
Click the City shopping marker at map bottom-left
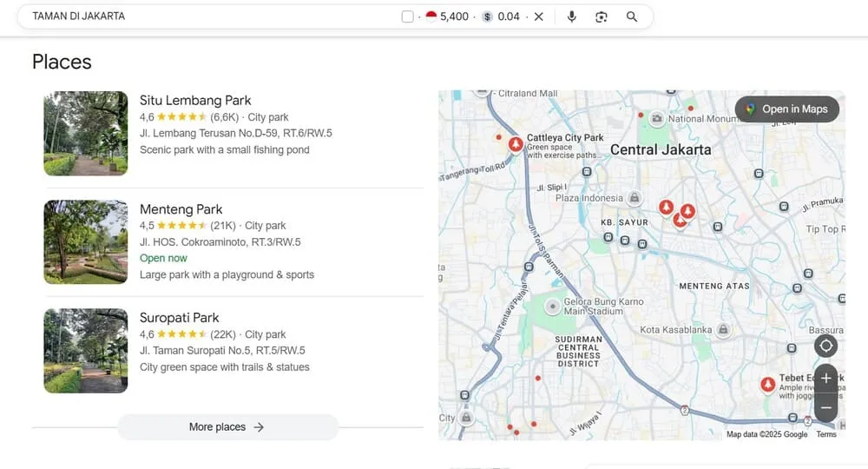pos(466,418)
